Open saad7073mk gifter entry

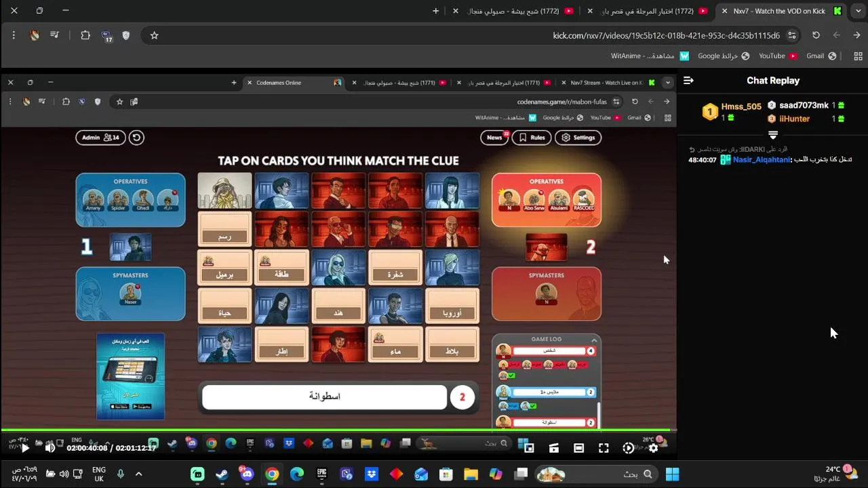coord(806,106)
